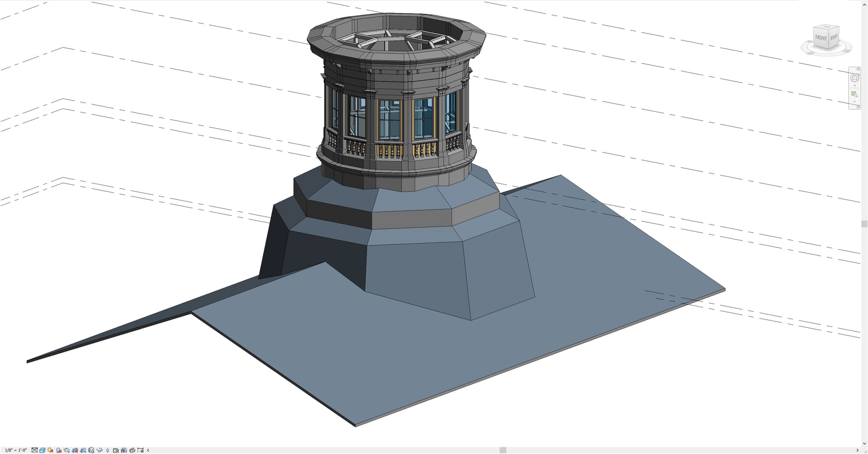Viewport: 868px width, 454px height.
Task: Toggle Shadows off/on icon
Action: 58,450
